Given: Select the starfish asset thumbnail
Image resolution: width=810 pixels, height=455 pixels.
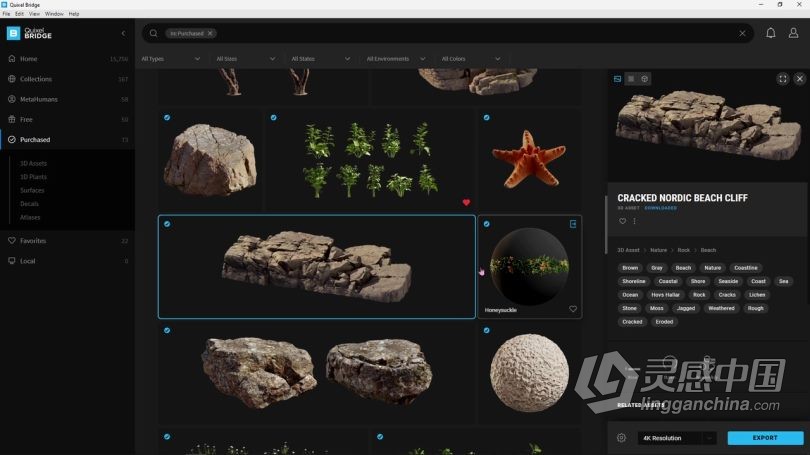Looking at the screenshot, I should pyautogui.click(x=527, y=160).
